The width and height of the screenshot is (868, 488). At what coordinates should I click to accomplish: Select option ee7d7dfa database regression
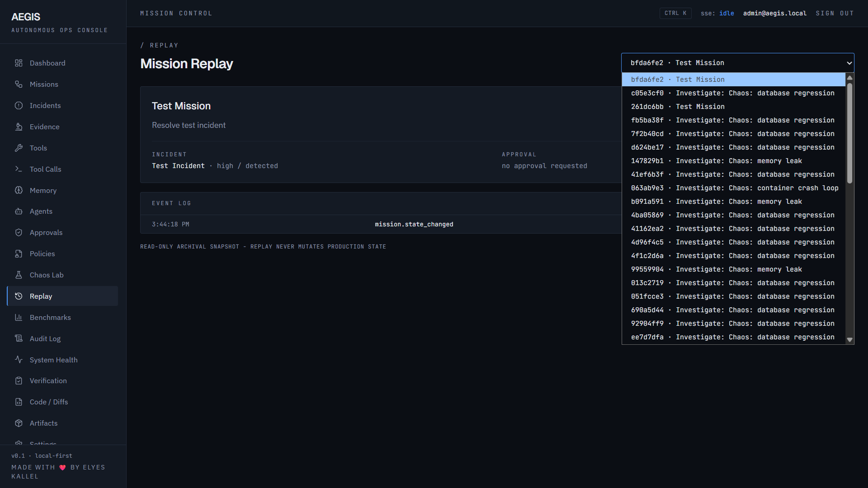[733, 337]
